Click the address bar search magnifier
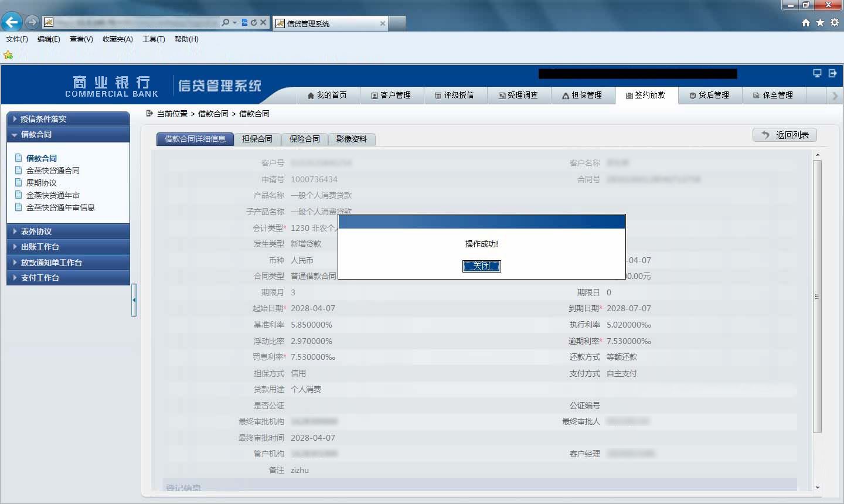 pyautogui.click(x=226, y=23)
